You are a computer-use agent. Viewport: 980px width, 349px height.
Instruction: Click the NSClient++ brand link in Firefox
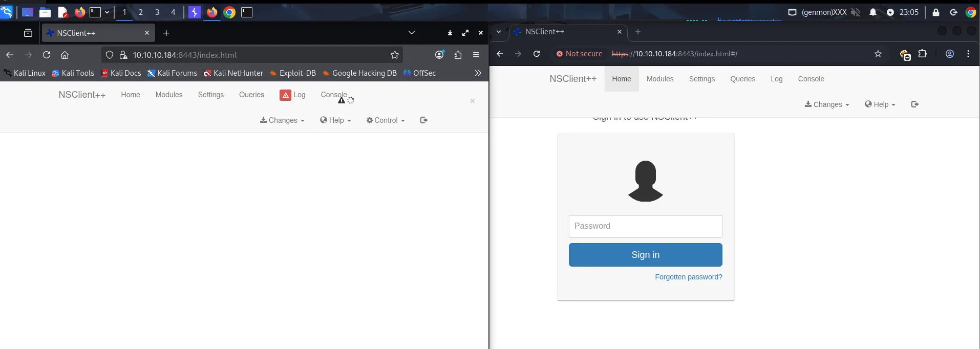(82, 95)
